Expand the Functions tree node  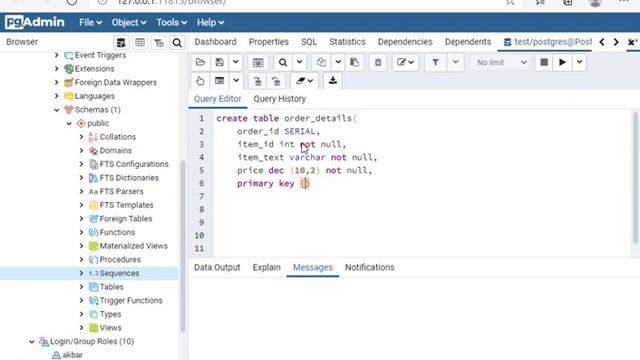pyautogui.click(x=81, y=232)
